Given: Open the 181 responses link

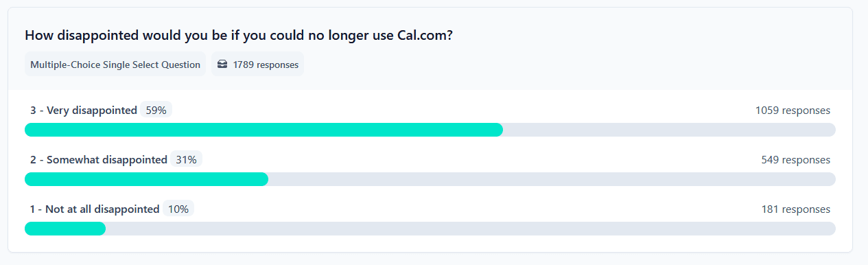Looking at the screenshot, I should click(x=796, y=209).
